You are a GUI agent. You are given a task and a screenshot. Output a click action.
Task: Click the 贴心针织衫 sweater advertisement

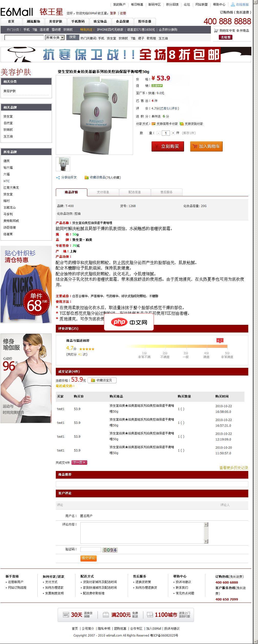(26, 284)
